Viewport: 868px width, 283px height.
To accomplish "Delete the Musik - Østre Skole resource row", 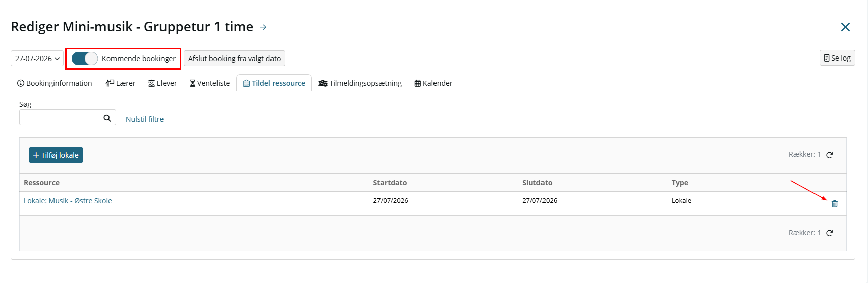I will 834,204.
